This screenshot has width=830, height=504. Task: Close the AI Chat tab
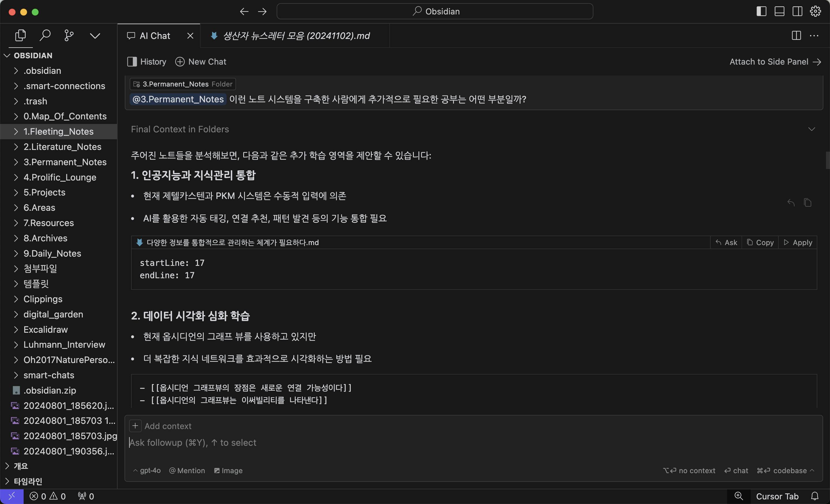point(190,36)
